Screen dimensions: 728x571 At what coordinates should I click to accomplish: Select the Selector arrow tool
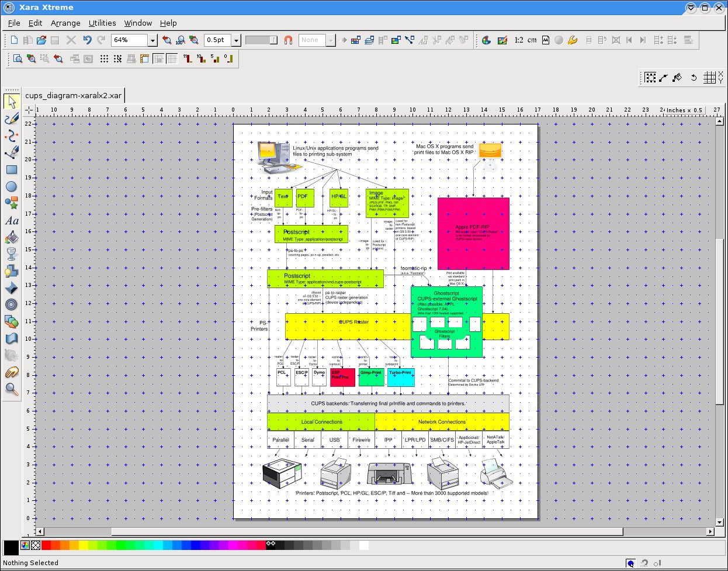pos(12,102)
